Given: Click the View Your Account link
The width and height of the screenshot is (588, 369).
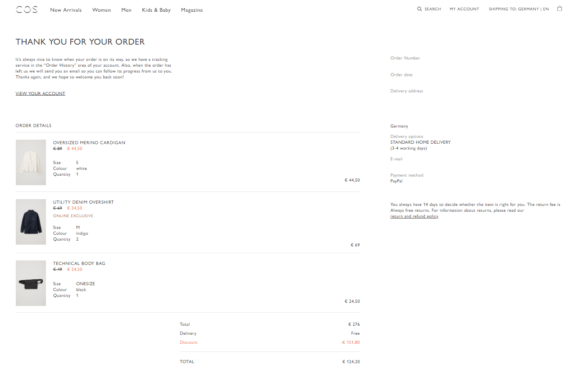Looking at the screenshot, I should [x=41, y=94].
